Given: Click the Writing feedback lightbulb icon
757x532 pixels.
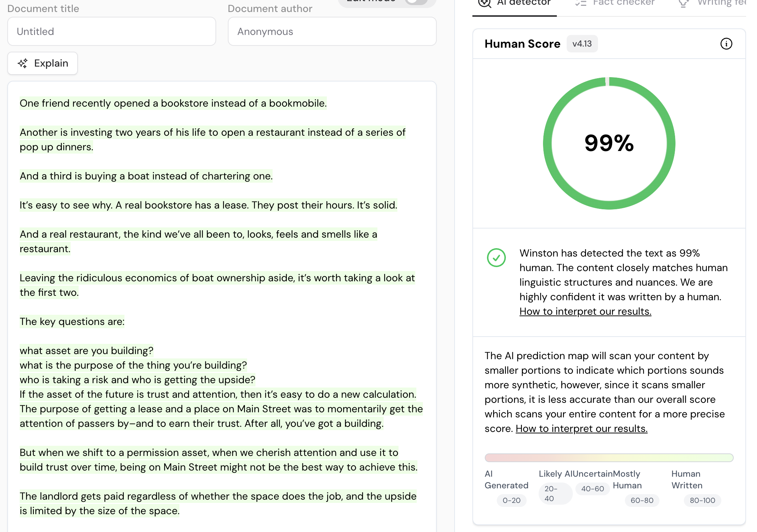Looking at the screenshot, I should point(684,3).
